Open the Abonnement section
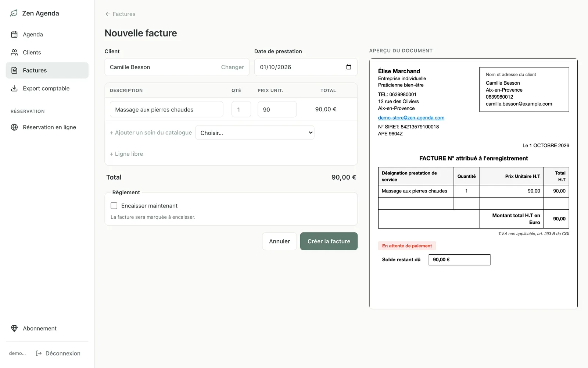 click(47, 328)
